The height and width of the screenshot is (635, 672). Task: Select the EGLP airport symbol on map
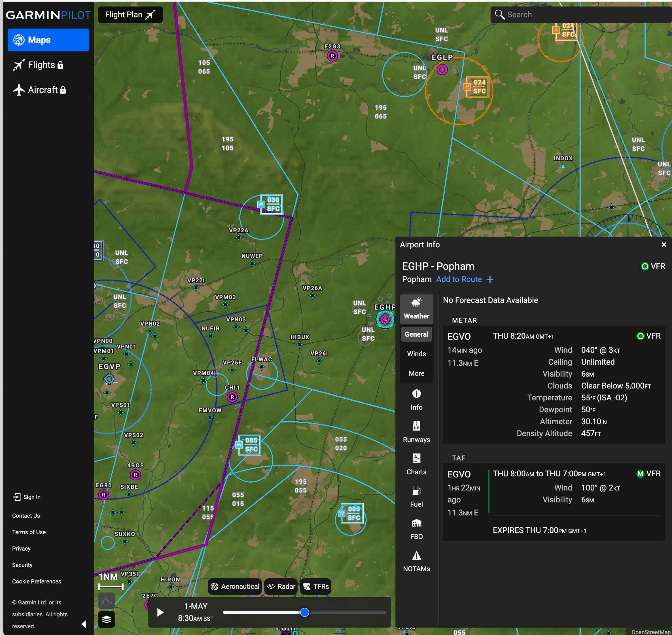pos(442,70)
